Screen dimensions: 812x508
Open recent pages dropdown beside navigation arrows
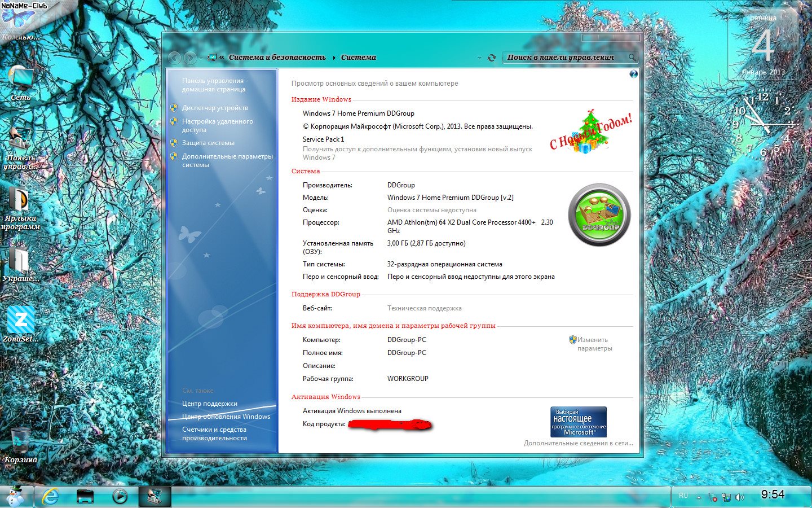201,58
